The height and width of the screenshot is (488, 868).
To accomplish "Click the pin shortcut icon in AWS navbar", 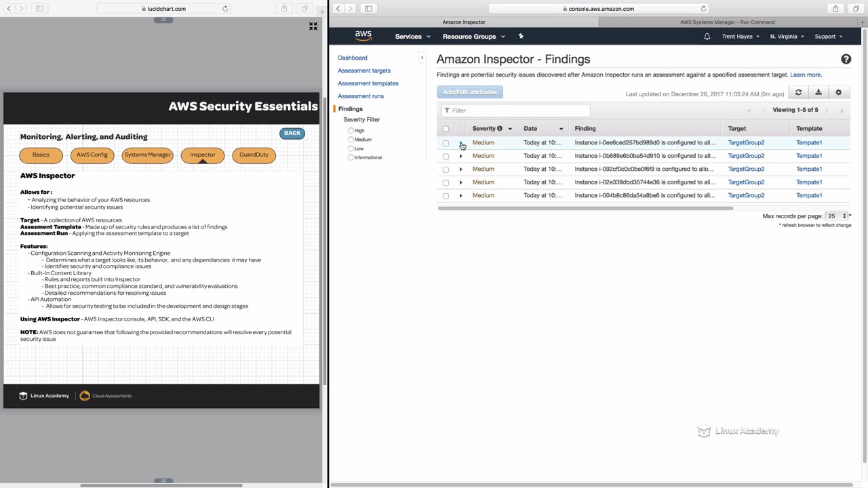I will pos(521,36).
